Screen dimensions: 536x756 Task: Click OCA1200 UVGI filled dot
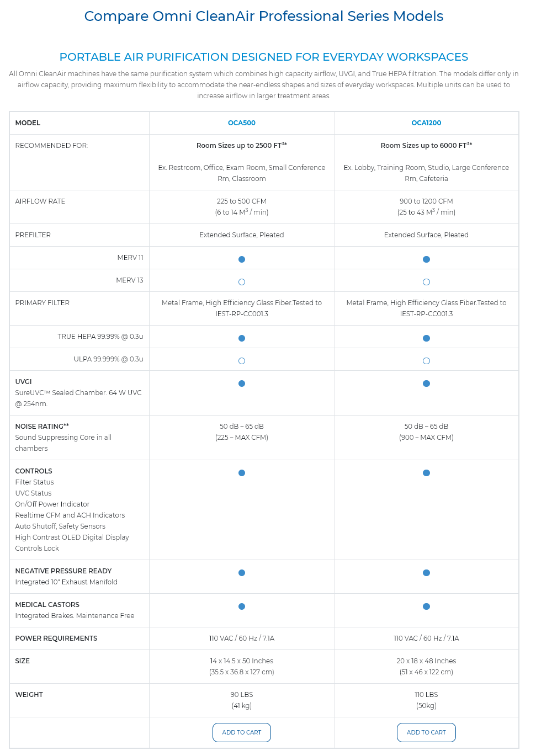click(x=426, y=384)
